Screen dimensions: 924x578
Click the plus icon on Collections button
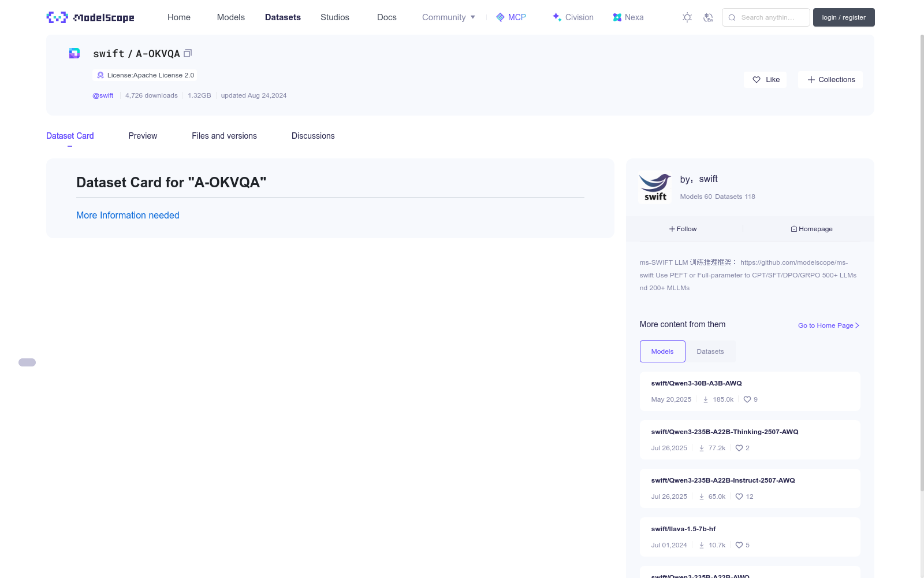point(811,80)
